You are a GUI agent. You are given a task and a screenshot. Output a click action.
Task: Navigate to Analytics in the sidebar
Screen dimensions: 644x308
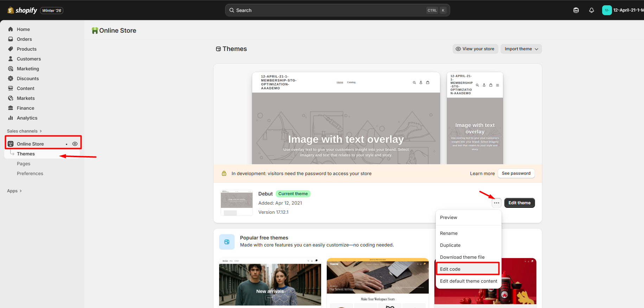[x=27, y=118]
